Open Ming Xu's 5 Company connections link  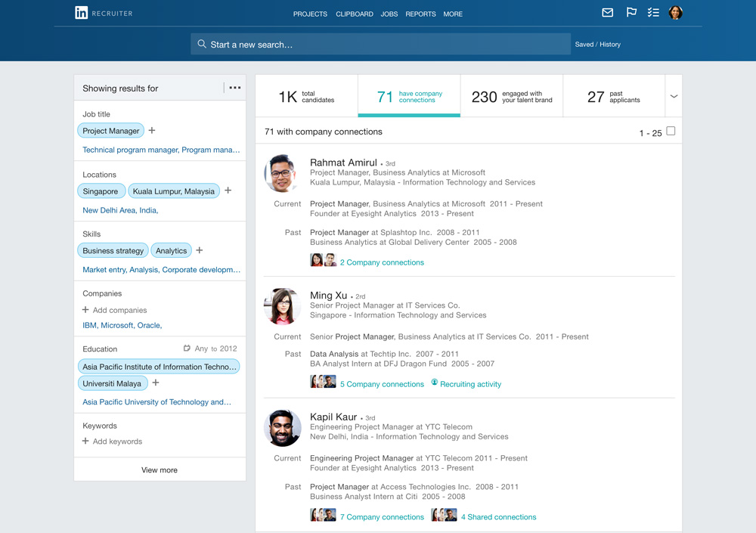382,384
